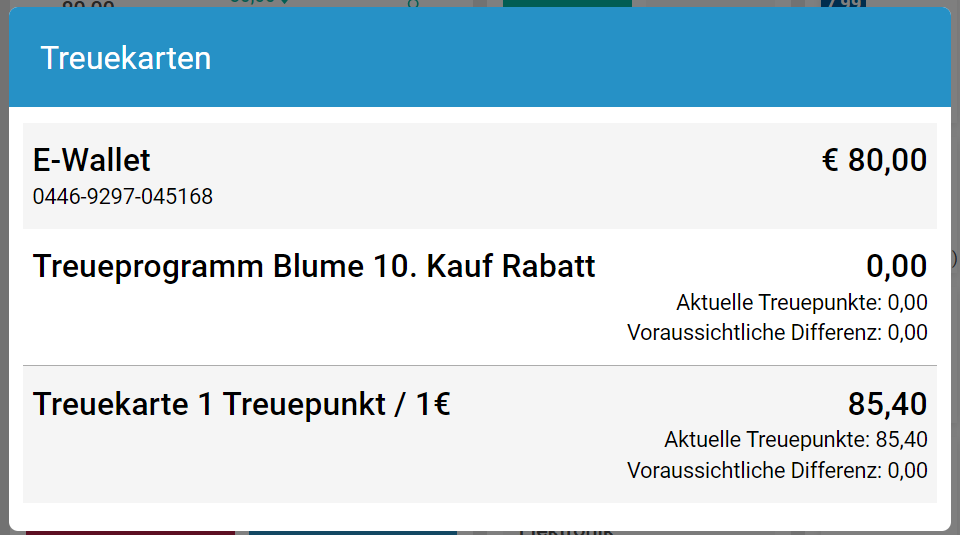Click the Treuekarten dialog title
The height and width of the screenshot is (535, 960).
pyautogui.click(x=126, y=58)
